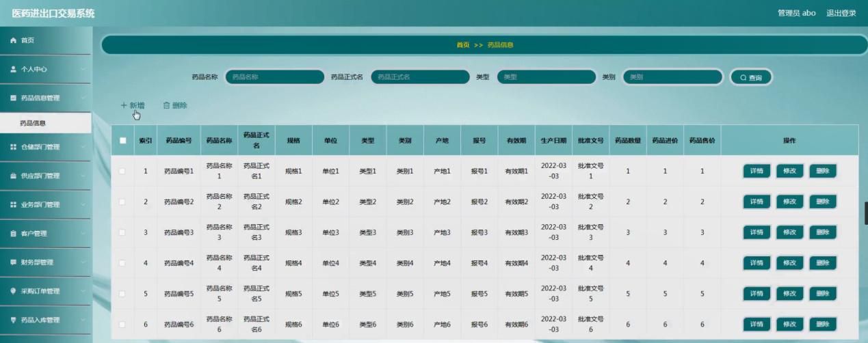Screen dimensions: 868x343
Task: Click 修改 for row 药品编号3
Action: point(789,232)
